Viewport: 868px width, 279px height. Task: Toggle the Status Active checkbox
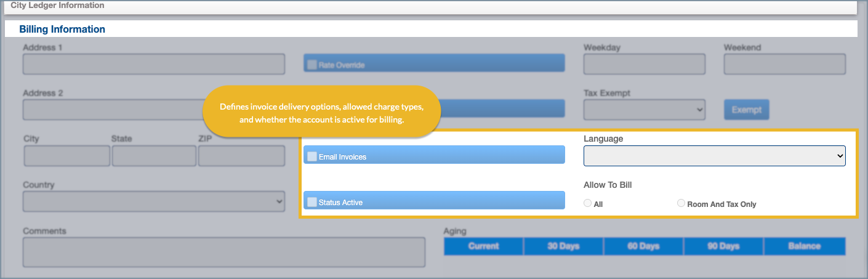pyautogui.click(x=312, y=202)
